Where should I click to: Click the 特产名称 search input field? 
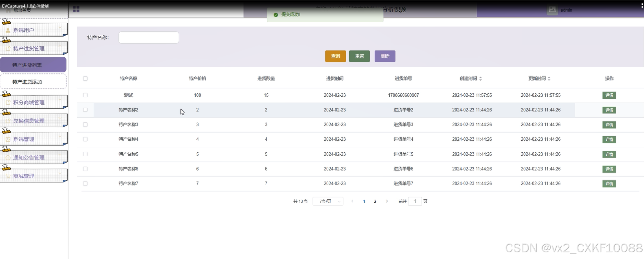149,37
